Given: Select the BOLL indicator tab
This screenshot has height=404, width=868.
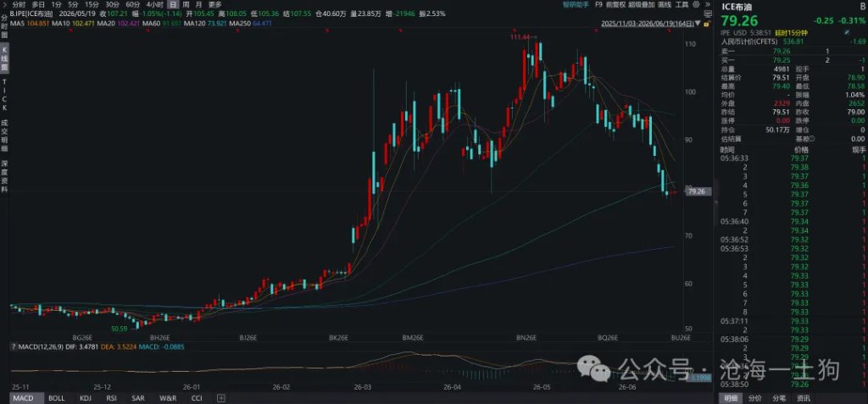Looking at the screenshot, I should point(57,398).
